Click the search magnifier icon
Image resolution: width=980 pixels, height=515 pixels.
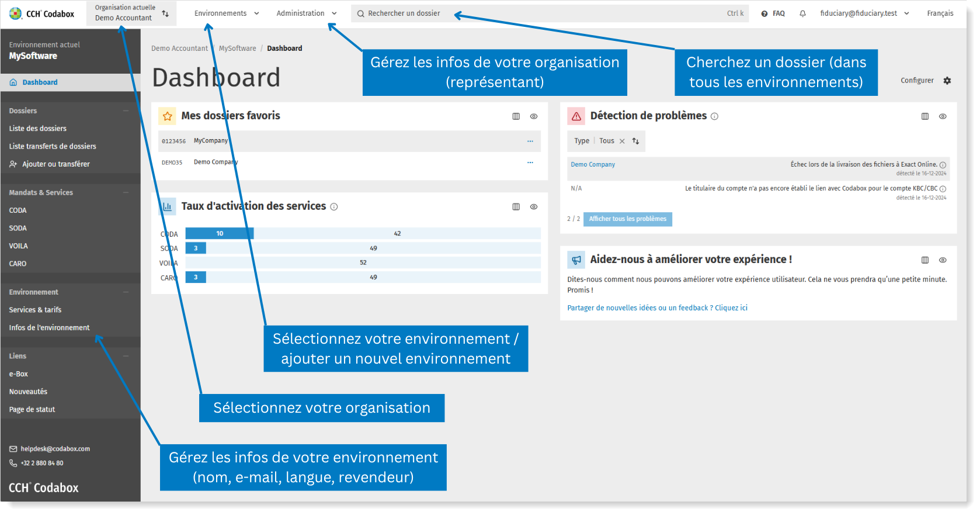click(x=361, y=13)
